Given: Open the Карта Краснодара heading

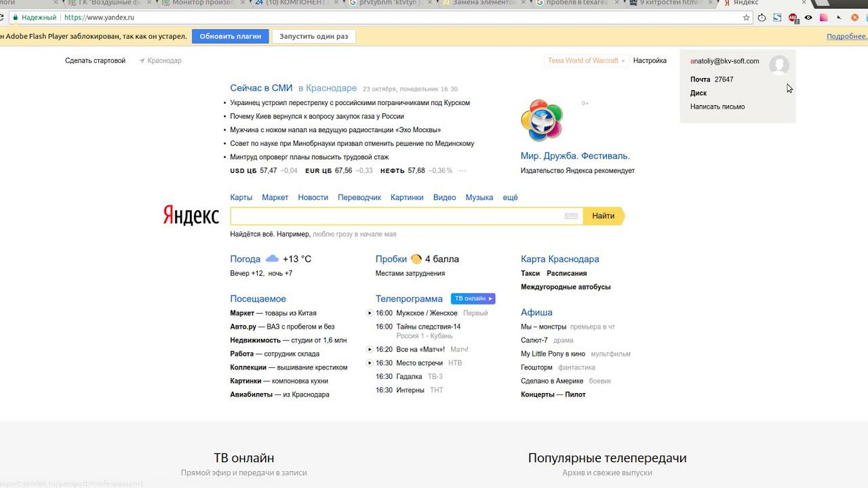Looking at the screenshot, I should click(x=560, y=259).
